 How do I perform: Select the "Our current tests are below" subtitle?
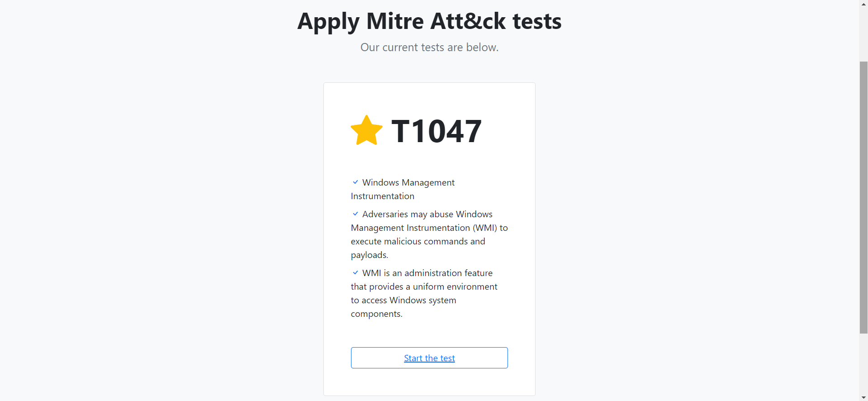pos(429,47)
